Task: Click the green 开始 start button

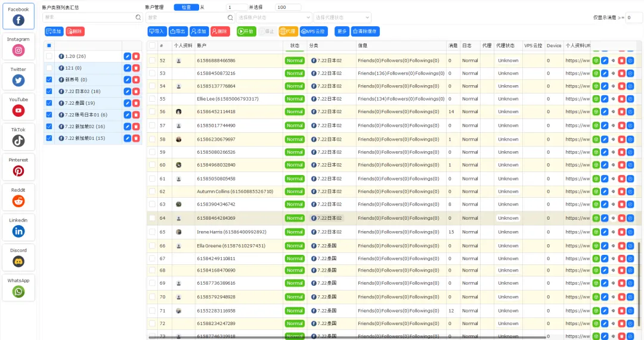Action: coord(246,31)
